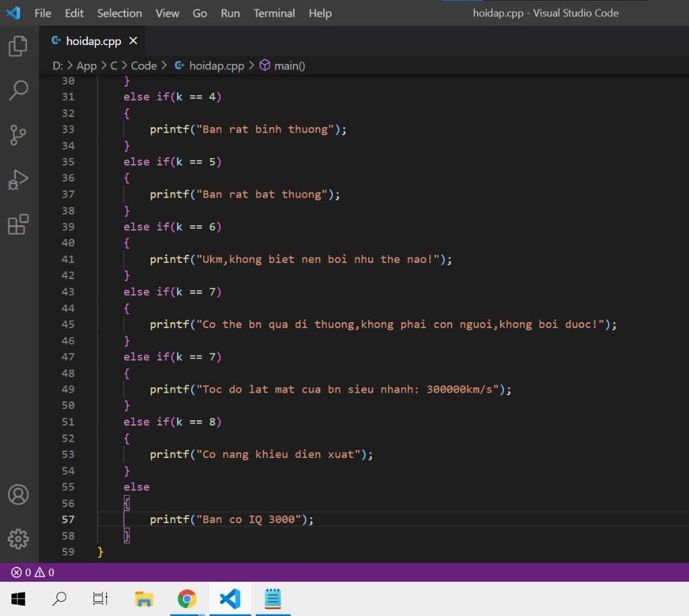Screen dimensions: 689x616
Task: Open the Search view in activity bar
Action: [x=18, y=90]
